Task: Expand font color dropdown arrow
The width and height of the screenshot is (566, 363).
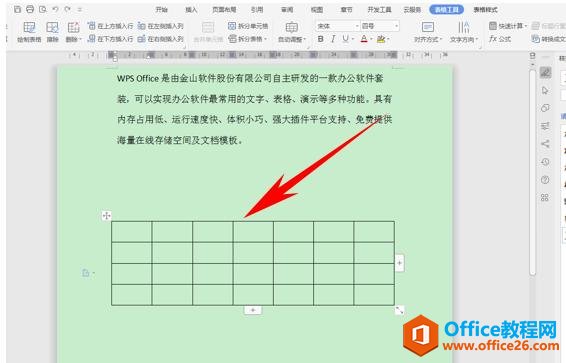Action: [371, 39]
